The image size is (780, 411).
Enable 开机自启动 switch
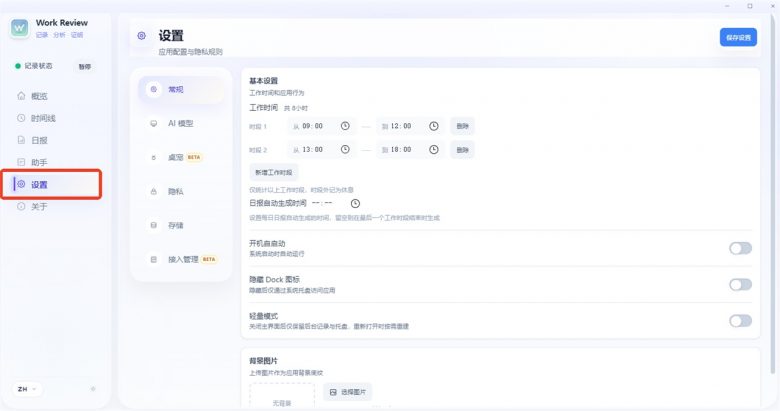(x=740, y=248)
